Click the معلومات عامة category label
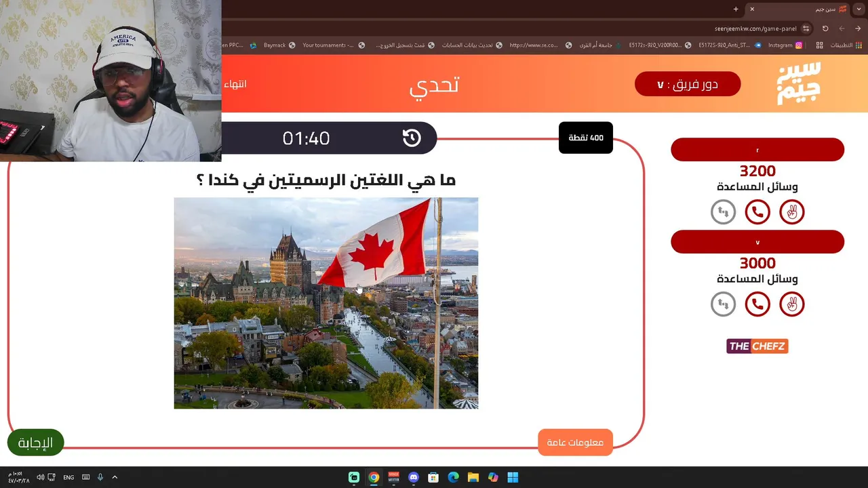This screenshot has height=488, width=868. coord(575,443)
